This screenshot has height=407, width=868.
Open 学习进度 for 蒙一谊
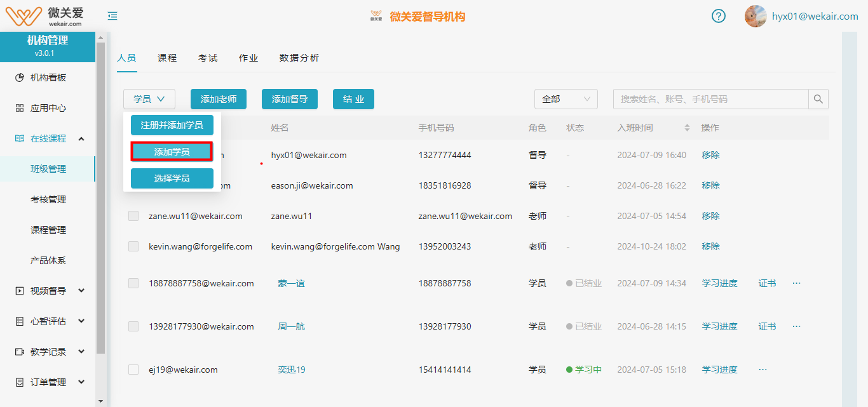point(719,283)
